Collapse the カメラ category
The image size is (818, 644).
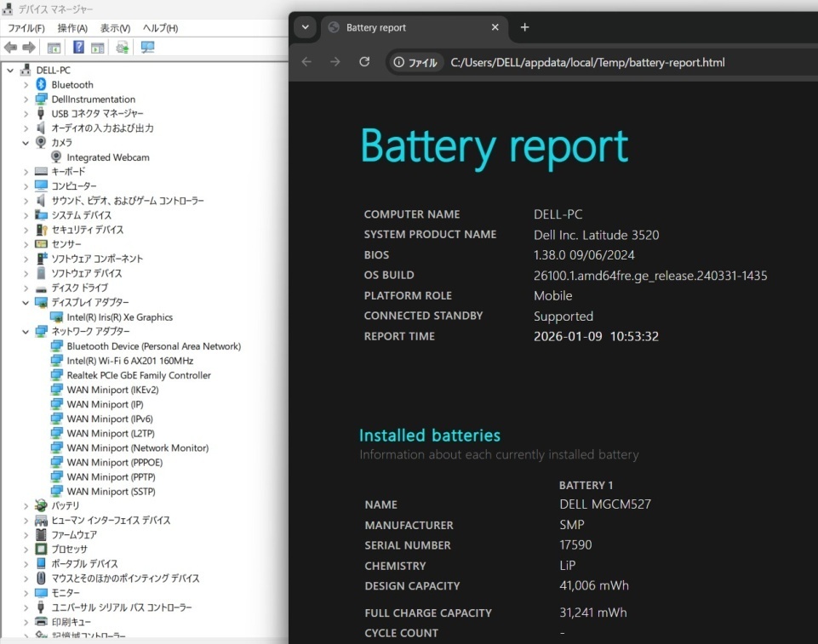pos(26,143)
